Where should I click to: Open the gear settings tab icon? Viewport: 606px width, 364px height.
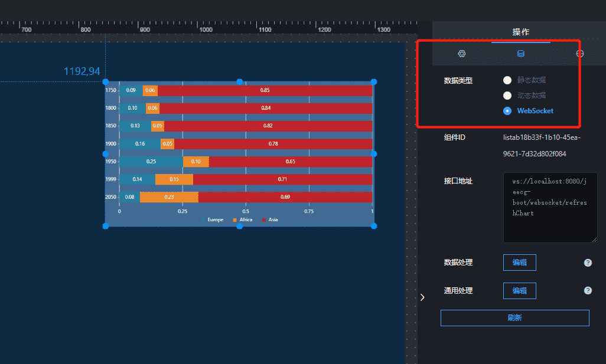(462, 54)
